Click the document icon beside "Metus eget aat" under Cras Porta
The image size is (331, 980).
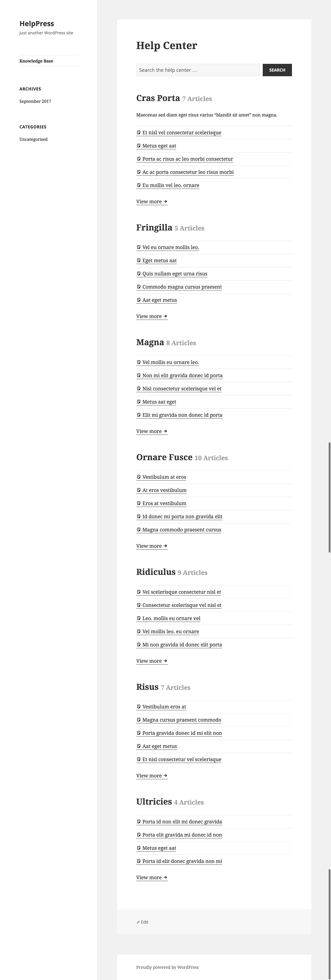coord(139,146)
